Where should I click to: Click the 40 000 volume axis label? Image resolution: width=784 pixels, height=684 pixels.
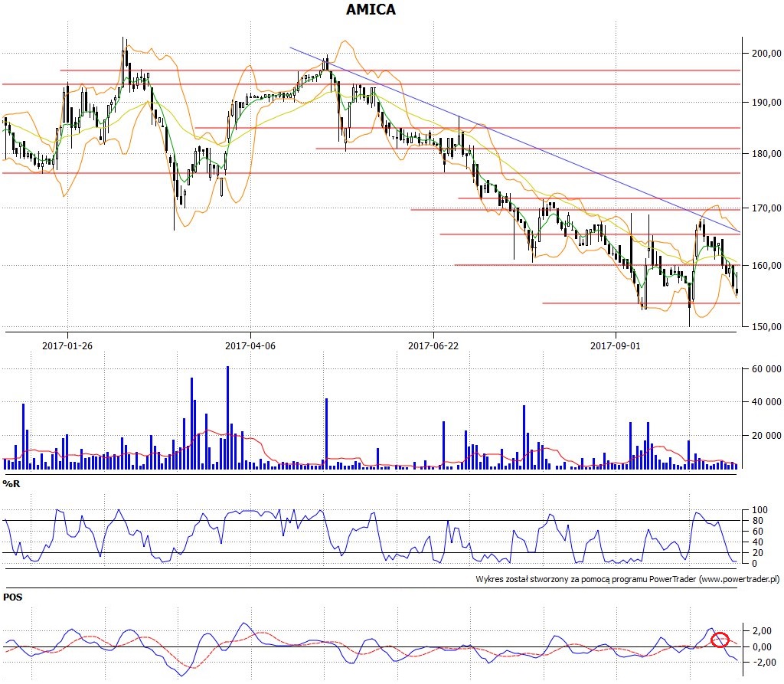(x=766, y=402)
